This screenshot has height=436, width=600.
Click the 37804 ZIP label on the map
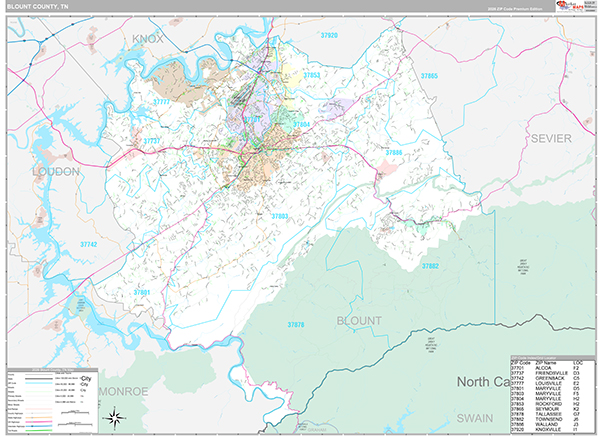302,124
